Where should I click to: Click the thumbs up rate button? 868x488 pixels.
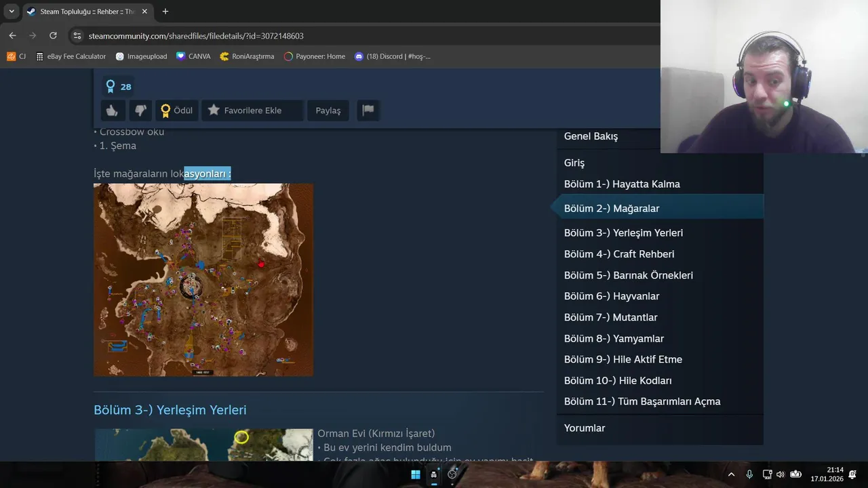pyautogui.click(x=113, y=110)
